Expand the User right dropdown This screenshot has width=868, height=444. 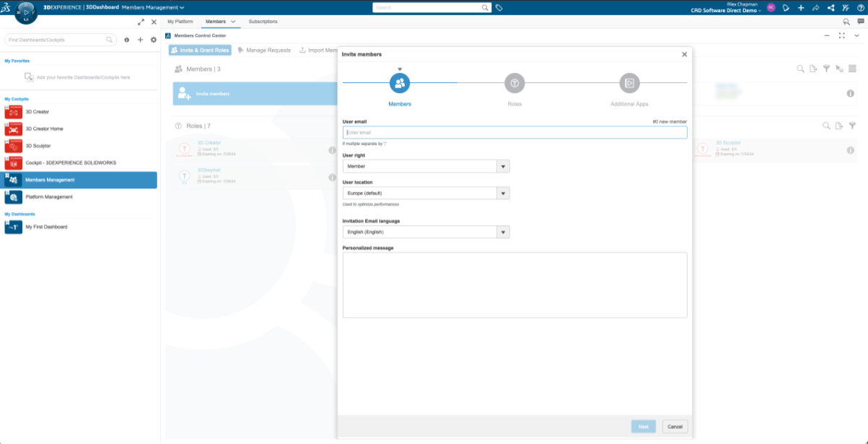(x=426, y=166)
